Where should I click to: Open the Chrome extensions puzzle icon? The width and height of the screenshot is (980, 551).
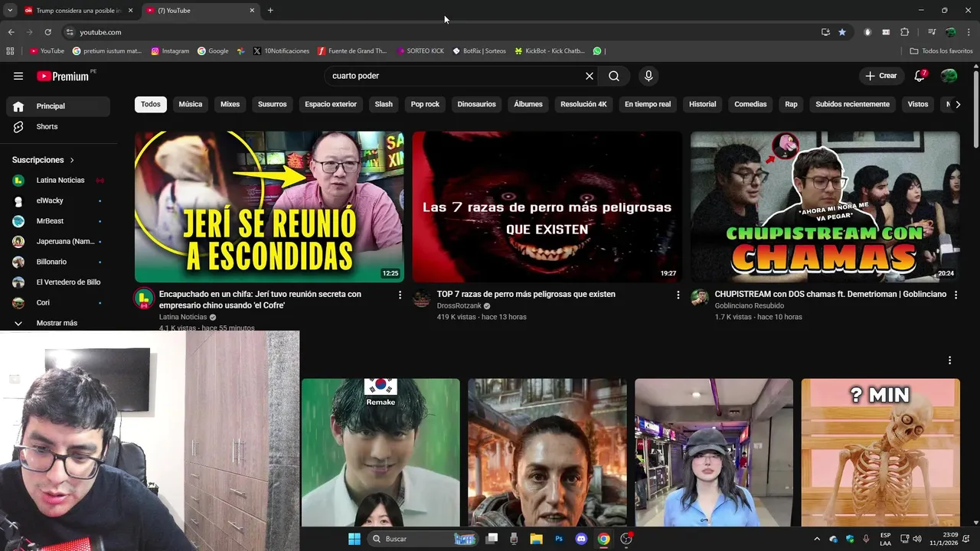click(905, 32)
